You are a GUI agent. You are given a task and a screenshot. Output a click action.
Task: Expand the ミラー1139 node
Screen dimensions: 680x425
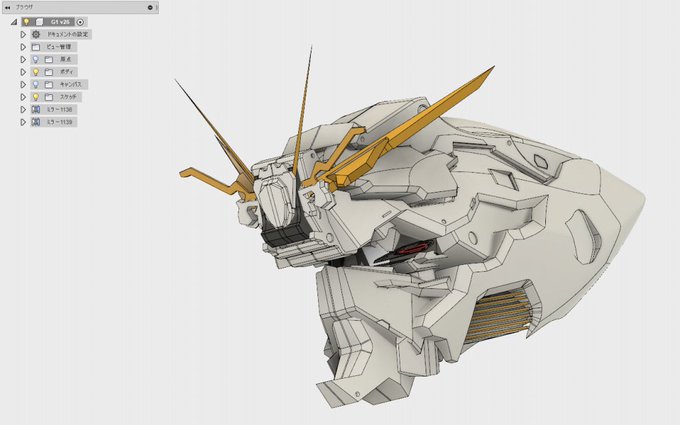pyautogui.click(x=23, y=122)
